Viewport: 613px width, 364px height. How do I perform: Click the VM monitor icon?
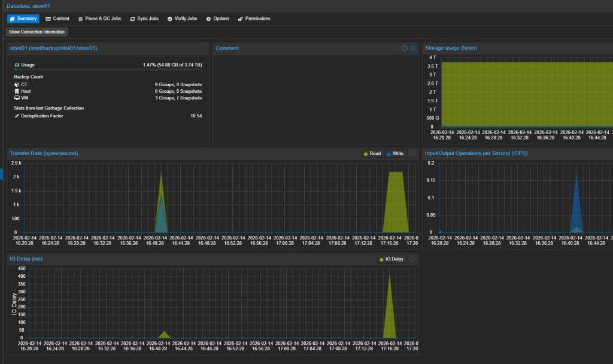pos(17,98)
